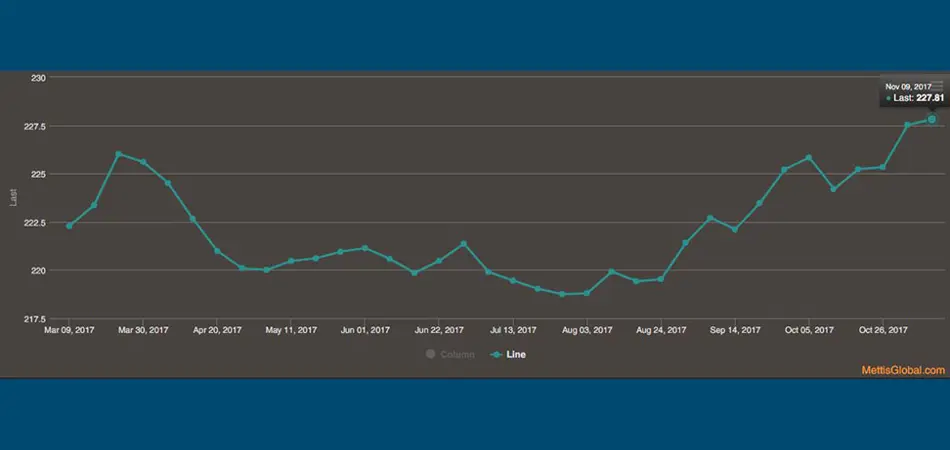Click the data point above Aug 03, 2017
This screenshot has height=450, width=950.
pyautogui.click(x=586, y=293)
